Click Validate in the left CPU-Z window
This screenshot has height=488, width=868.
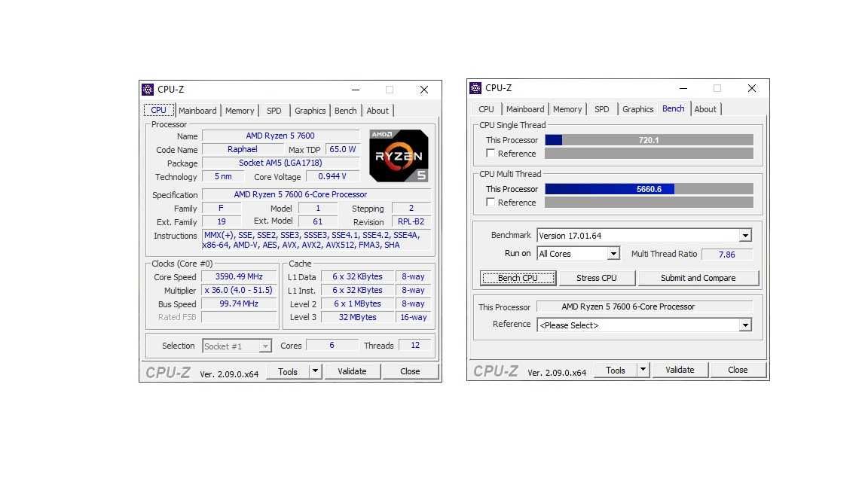click(352, 371)
